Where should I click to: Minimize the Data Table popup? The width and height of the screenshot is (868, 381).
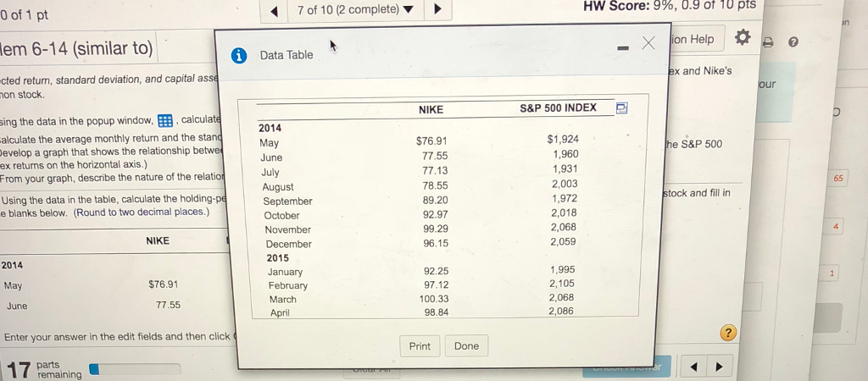pos(623,48)
